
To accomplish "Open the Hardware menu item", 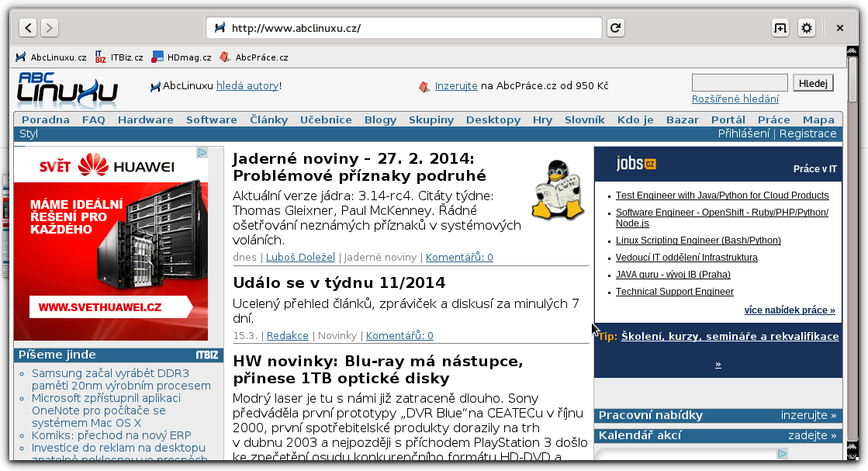I will pyautogui.click(x=146, y=119).
